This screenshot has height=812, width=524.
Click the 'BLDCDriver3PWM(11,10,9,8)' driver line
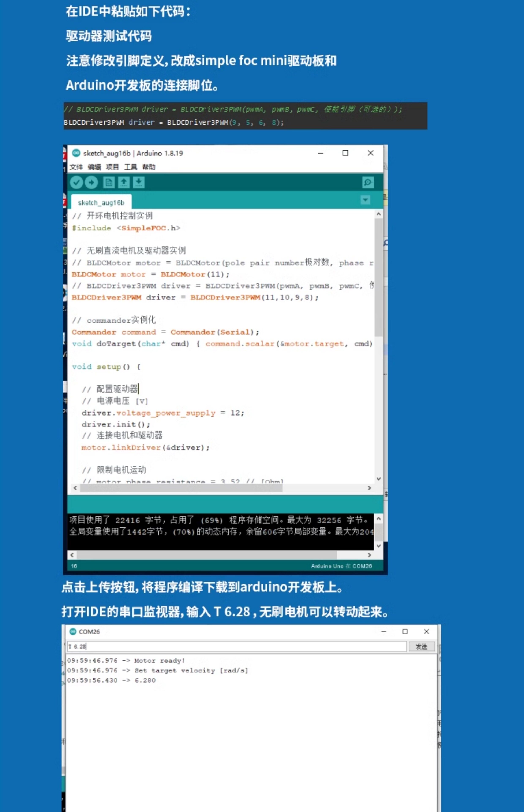(x=195, y=298)
